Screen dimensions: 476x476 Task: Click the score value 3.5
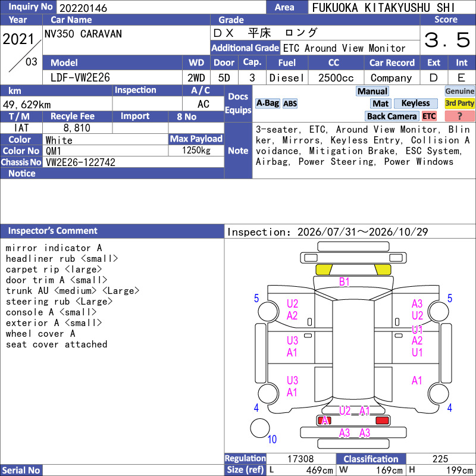click(447, 40)
